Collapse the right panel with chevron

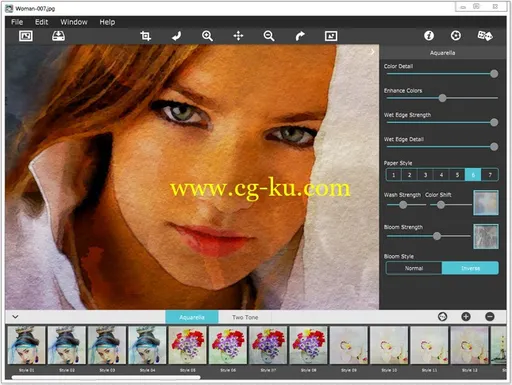coord(372,52)
